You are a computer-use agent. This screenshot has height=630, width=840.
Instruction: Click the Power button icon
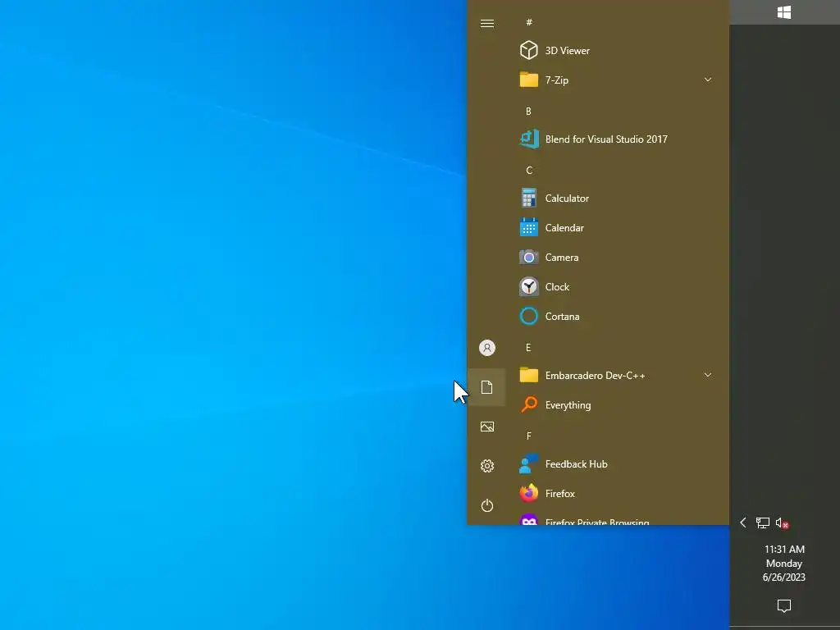click(487, 505)
